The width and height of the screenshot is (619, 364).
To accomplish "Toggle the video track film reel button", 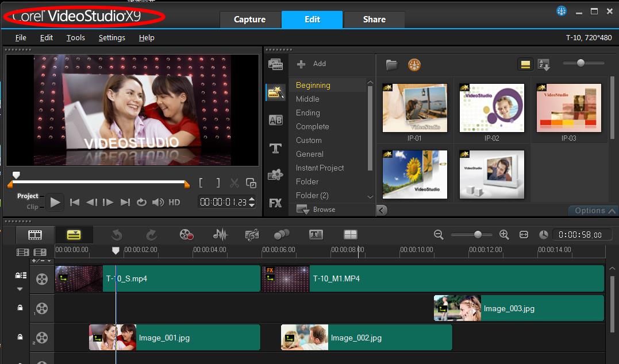I will pyautogui.click(x=42, y=279).
